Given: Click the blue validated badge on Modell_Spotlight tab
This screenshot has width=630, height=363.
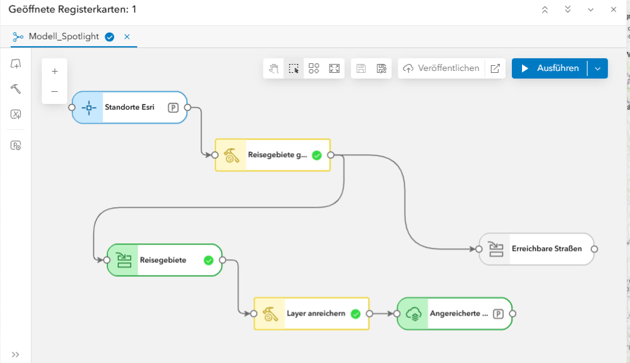Looking at the screenshot, I should 109,37.
